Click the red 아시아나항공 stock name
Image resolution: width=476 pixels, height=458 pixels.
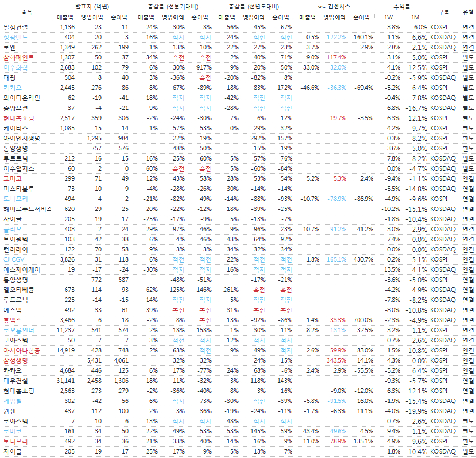tap(22, 351)
